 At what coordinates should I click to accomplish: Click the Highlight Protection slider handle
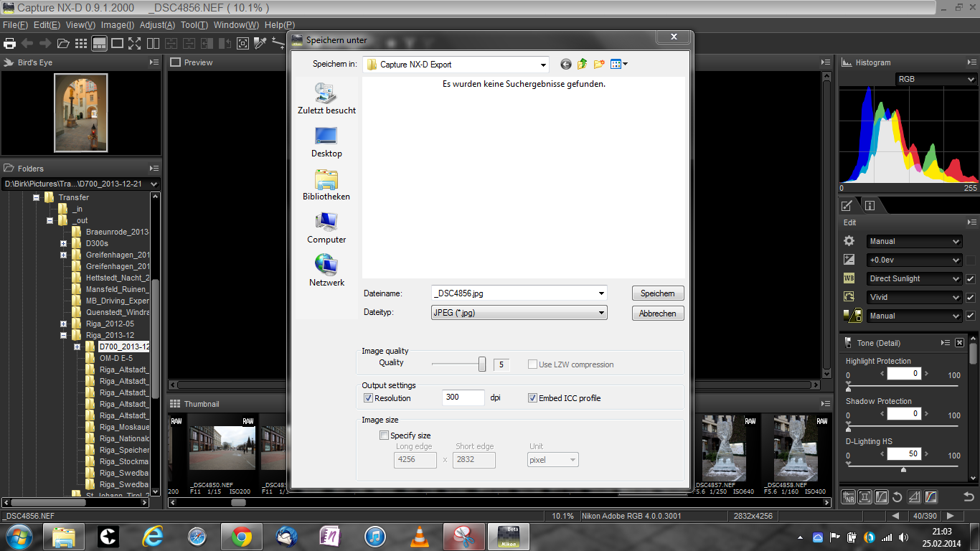click(849, 388)
